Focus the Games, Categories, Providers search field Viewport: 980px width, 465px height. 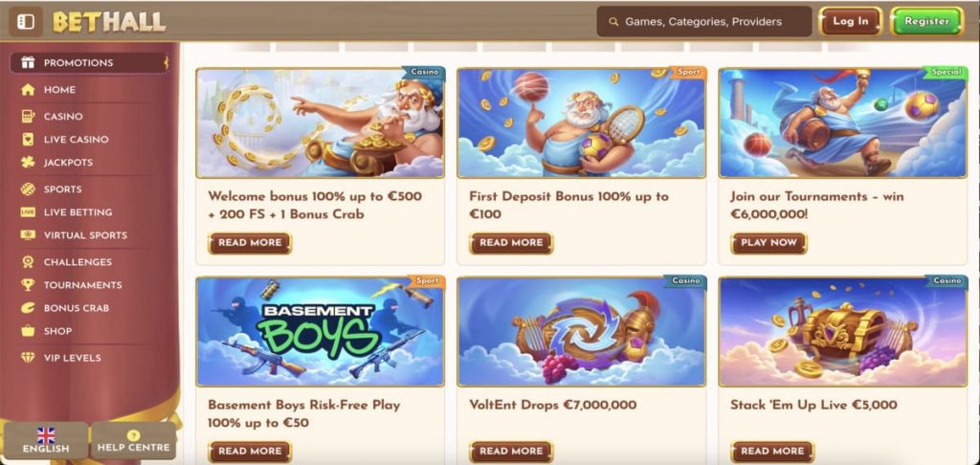pos(703,22)
